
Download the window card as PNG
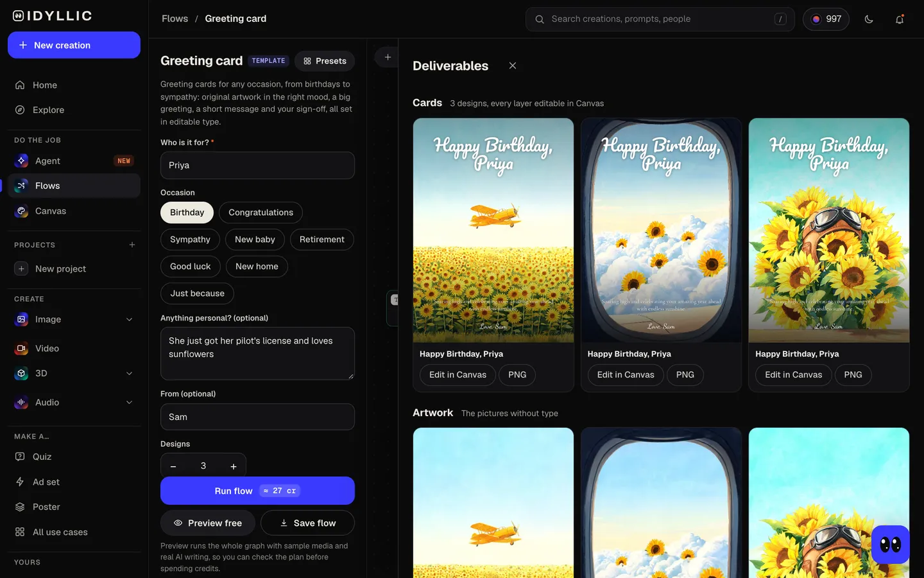pyautogui.click(x=685, y=375)
